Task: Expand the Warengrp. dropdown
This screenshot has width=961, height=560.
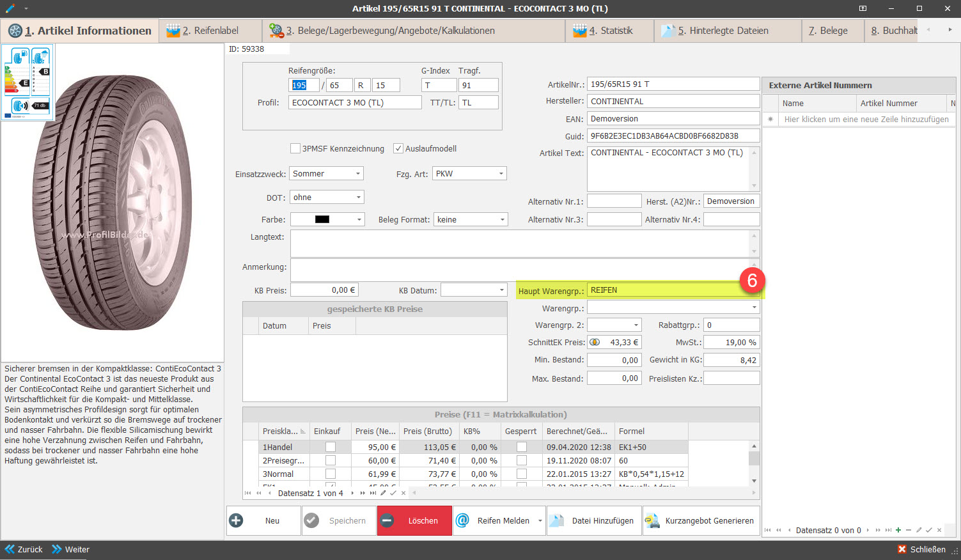Action: [x=754, y=307]
